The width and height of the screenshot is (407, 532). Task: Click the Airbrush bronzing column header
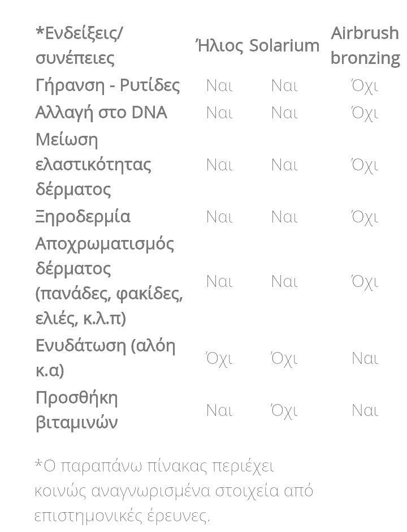coord(365,45)
